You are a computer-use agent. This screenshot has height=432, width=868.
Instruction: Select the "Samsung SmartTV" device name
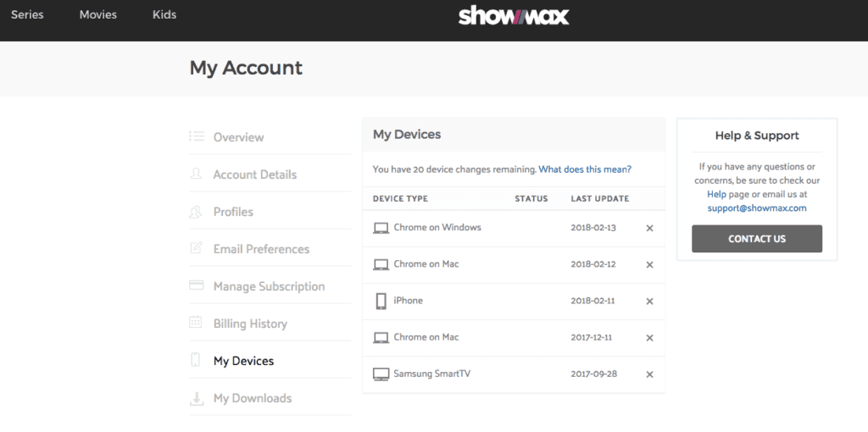[432, 374]
